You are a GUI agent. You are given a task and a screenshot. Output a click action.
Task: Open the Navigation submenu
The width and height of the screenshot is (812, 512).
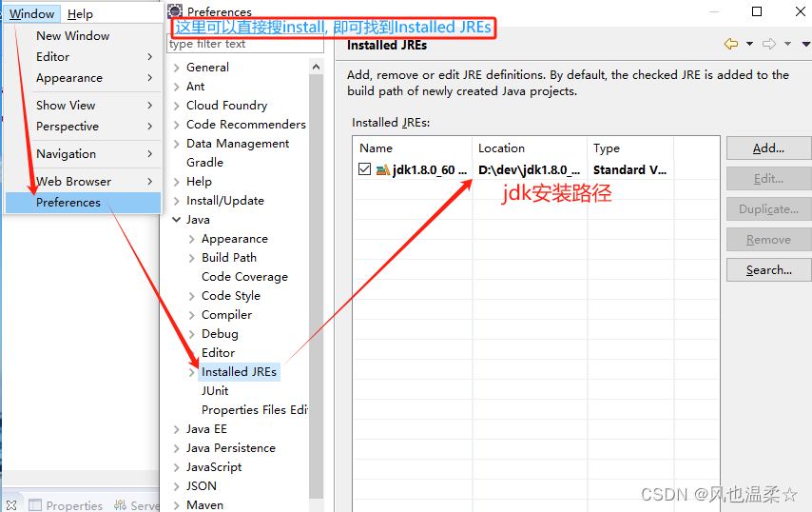tap(84, 154)
